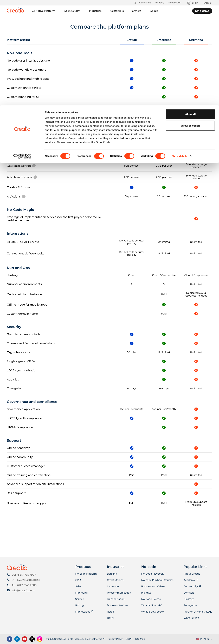Turn off the Marketing cookie switch

tap(160, 156)
